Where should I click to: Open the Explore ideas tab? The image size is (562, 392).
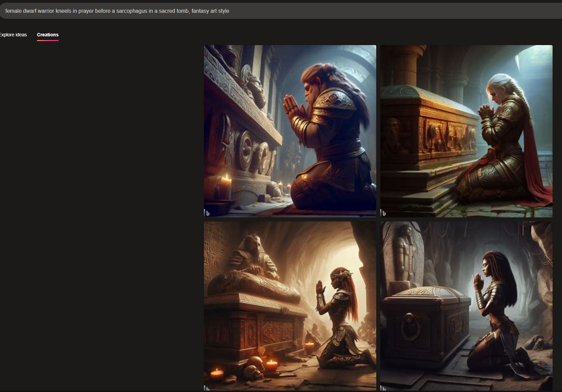13,35
